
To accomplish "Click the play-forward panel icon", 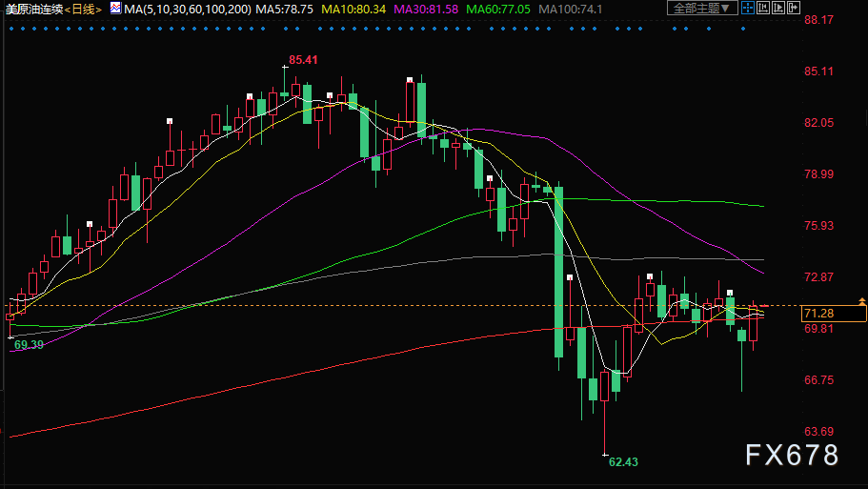I will tap(779, 9).
